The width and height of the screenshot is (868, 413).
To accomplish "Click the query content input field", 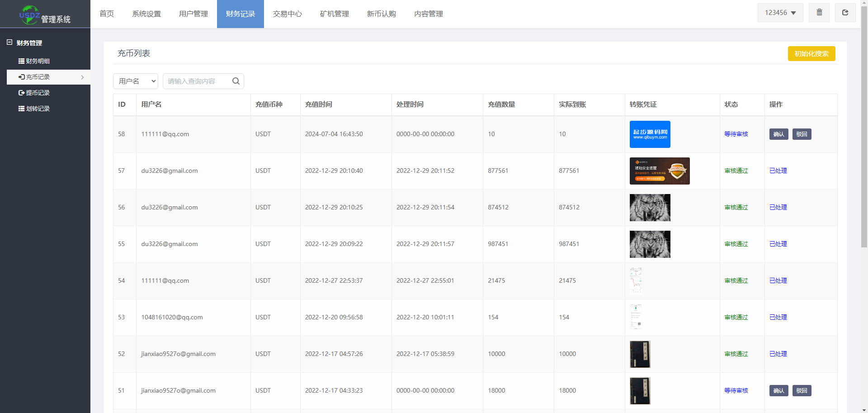I will (197, 81).
